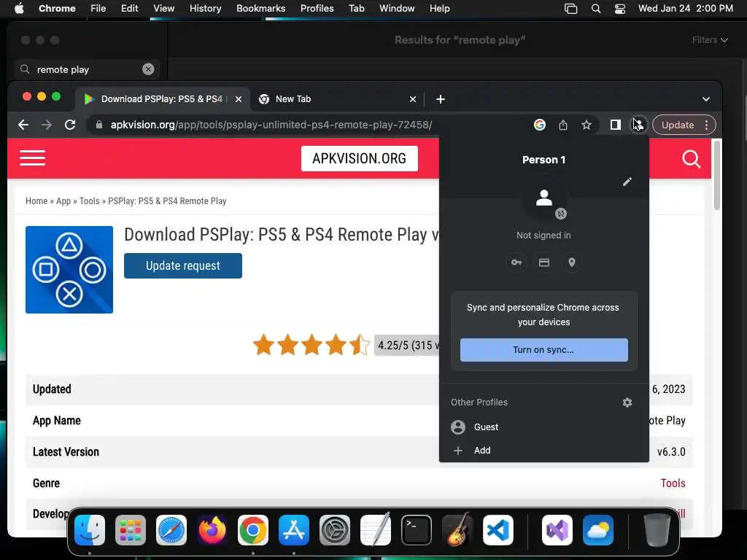Click the Tools breadcrumb link

90,201
